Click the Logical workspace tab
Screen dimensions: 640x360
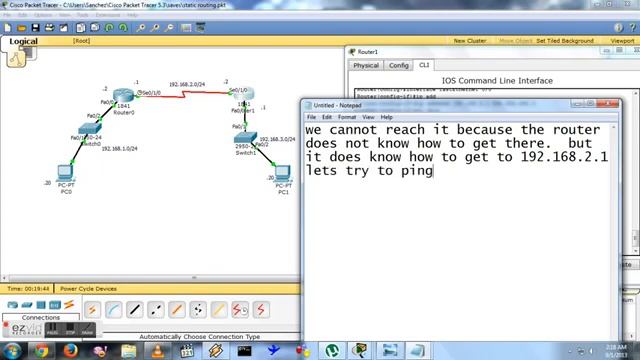[23, 41]
